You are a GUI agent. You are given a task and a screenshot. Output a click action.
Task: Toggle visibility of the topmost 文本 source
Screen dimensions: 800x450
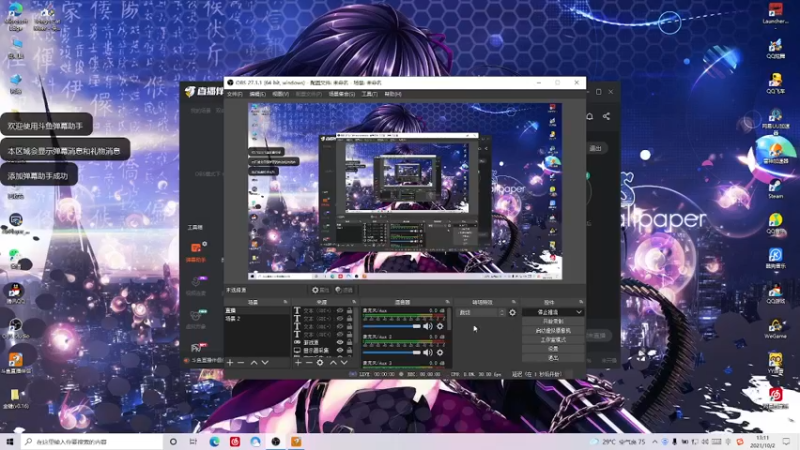(340, 310)
